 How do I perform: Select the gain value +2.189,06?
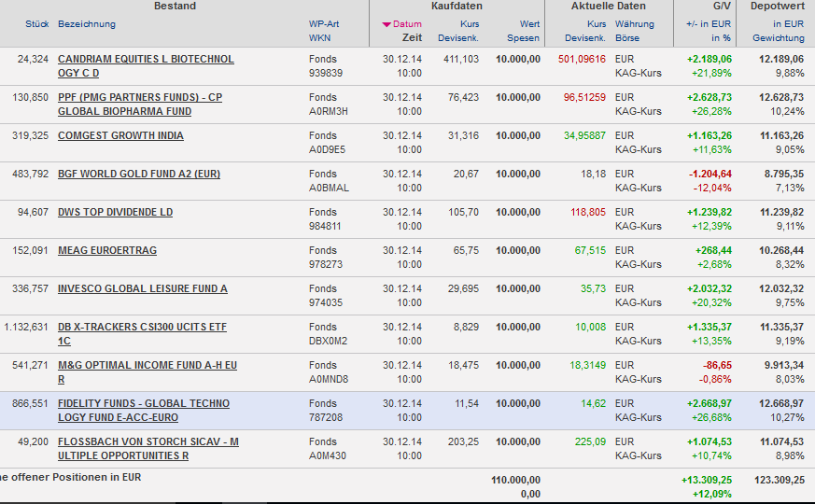point(709,59)
